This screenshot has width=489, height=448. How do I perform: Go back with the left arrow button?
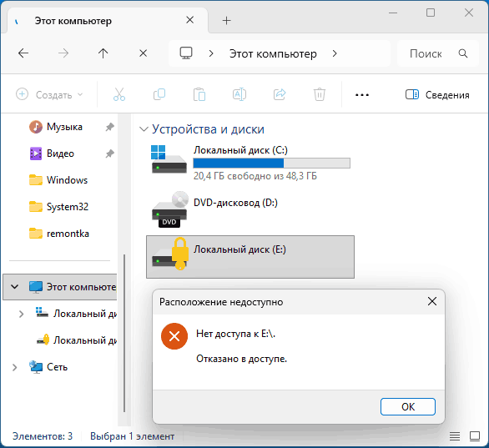point(23,53)
